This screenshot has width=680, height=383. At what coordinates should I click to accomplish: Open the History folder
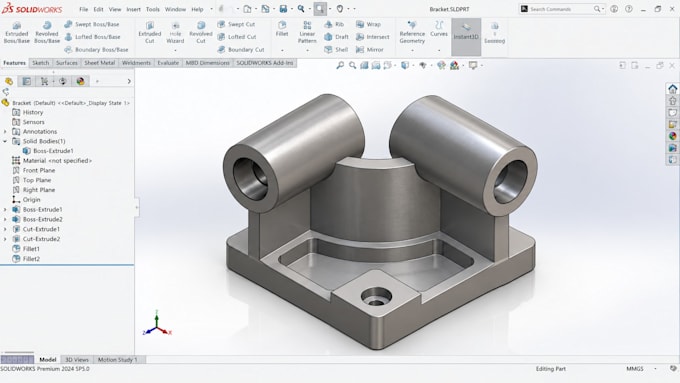tap(28, 112)
